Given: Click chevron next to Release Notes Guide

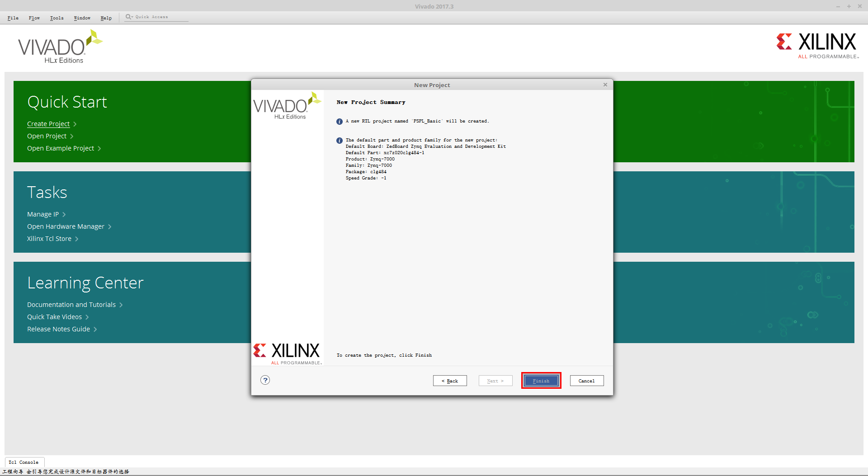Looking at the screenshot, I should click(95, 330).
